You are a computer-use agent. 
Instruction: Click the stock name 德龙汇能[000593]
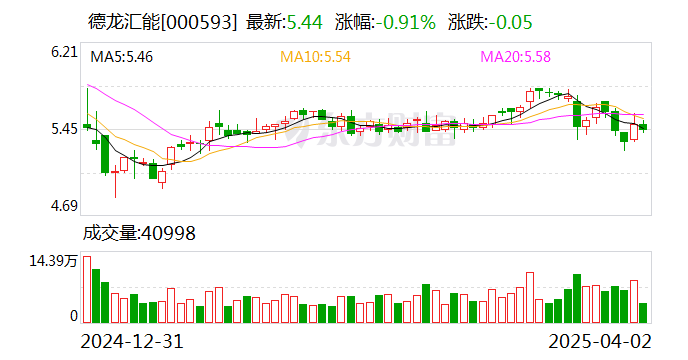162,22
